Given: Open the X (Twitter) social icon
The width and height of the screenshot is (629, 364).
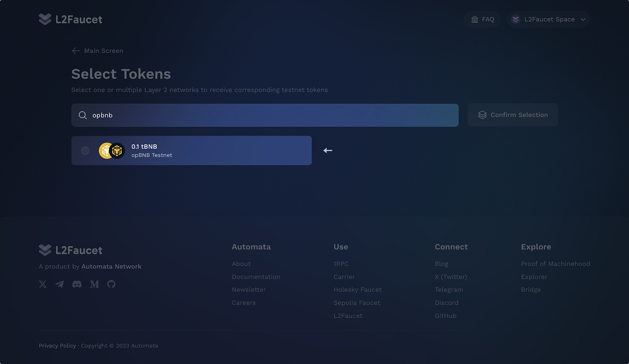Looking at the screenshot, I should tap(43, 284).
